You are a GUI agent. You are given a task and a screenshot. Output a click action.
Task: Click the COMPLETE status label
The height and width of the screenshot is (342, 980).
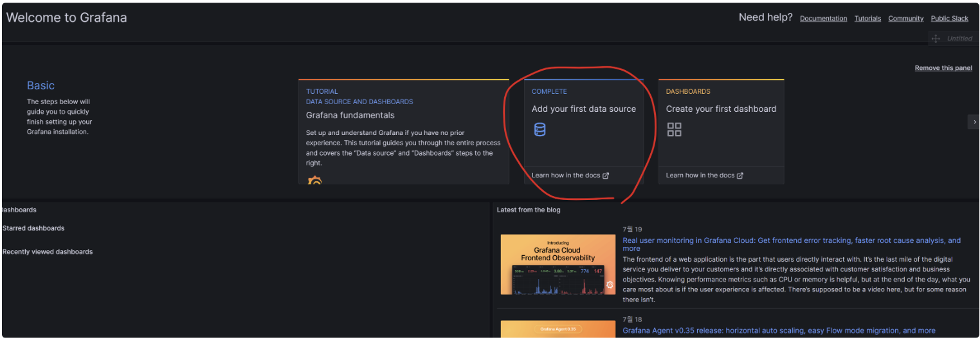(549, 91)
